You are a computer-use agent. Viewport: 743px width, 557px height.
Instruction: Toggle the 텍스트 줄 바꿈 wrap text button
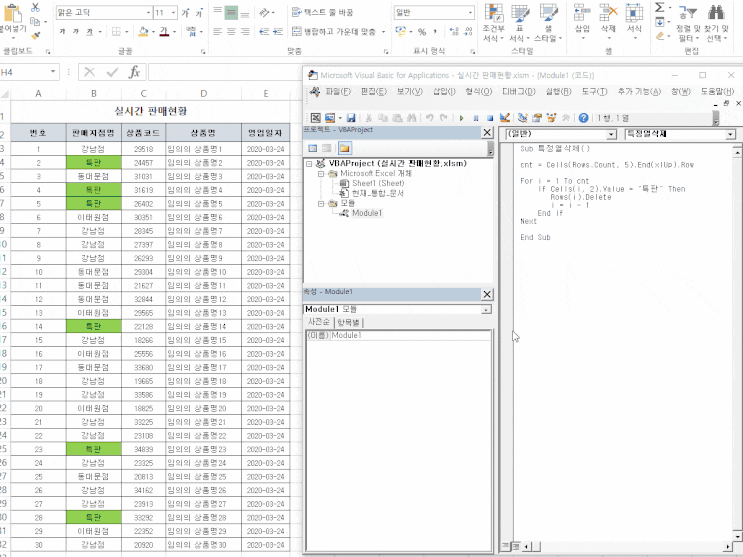tap(322, 12)
